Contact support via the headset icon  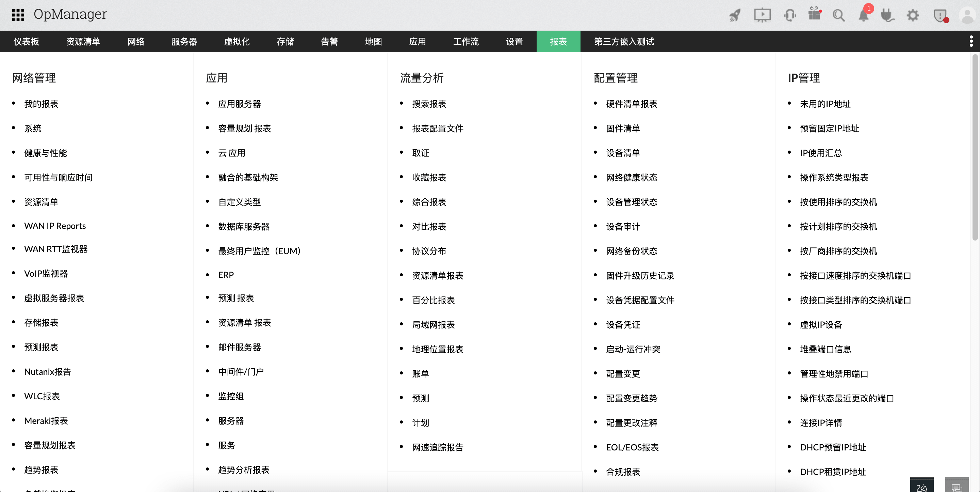790,15
